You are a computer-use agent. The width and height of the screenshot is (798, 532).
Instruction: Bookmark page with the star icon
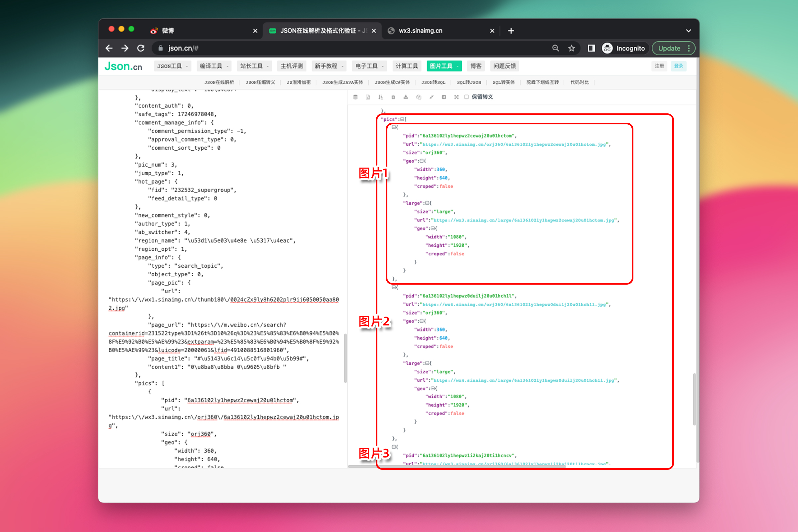(x=572, y=48)
